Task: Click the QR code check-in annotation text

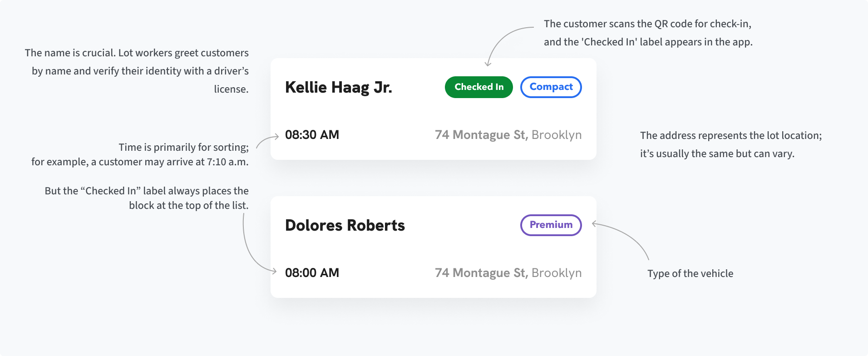Action: click(x=648, y=33)
